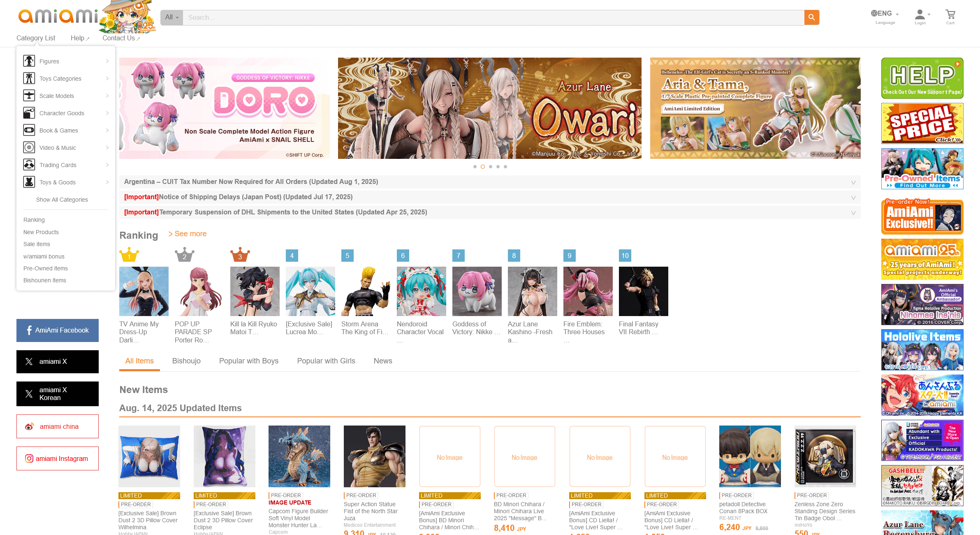Click Show All Categories

tap(62, 200)
